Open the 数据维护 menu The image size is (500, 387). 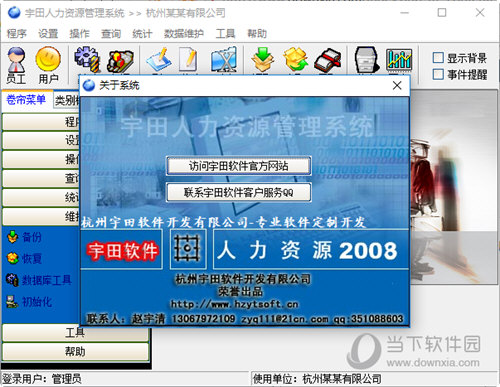(184, 33)
